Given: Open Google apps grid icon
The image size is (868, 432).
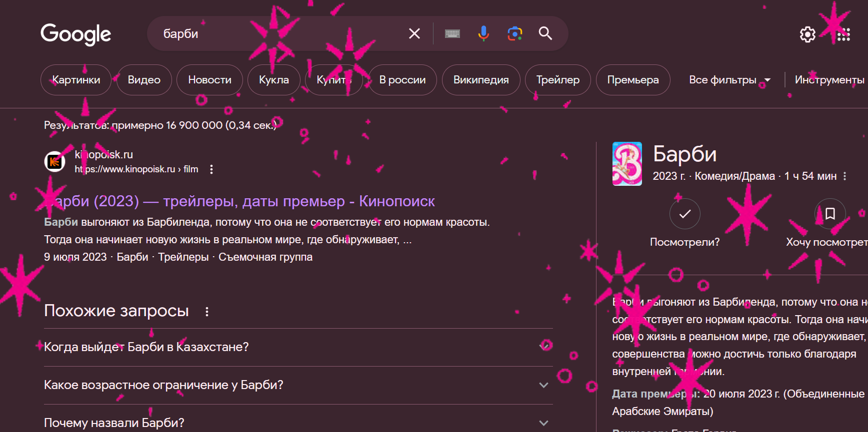Looking at the screenshot, I should pyautogui.click(x=843, y=34).
